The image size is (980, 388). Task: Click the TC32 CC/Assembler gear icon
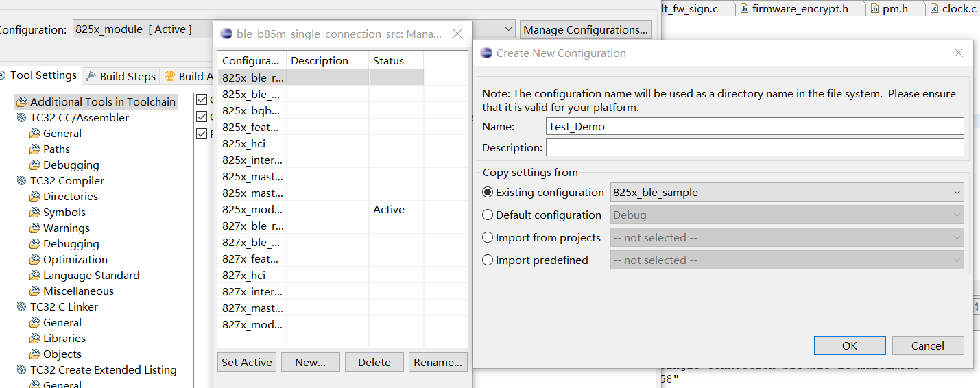22,118
